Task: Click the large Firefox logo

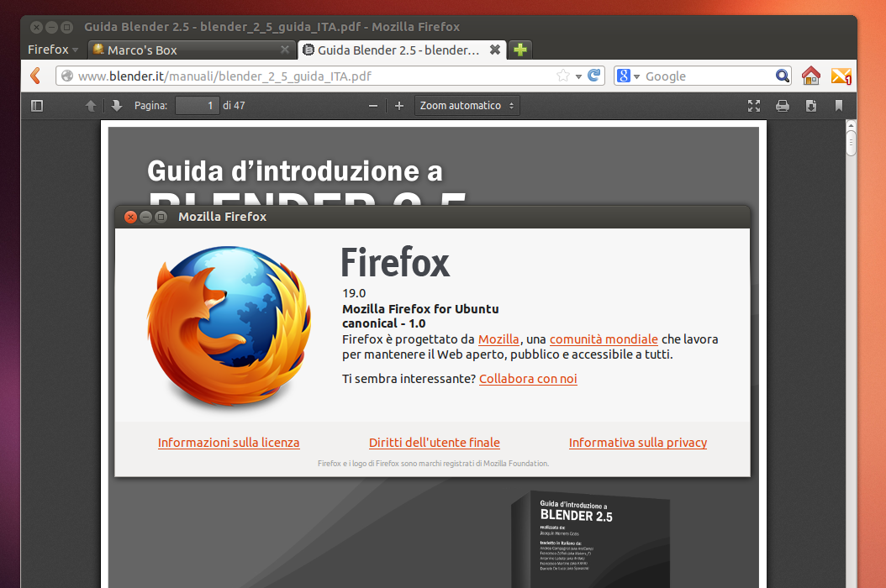Action: pos(229,326)
